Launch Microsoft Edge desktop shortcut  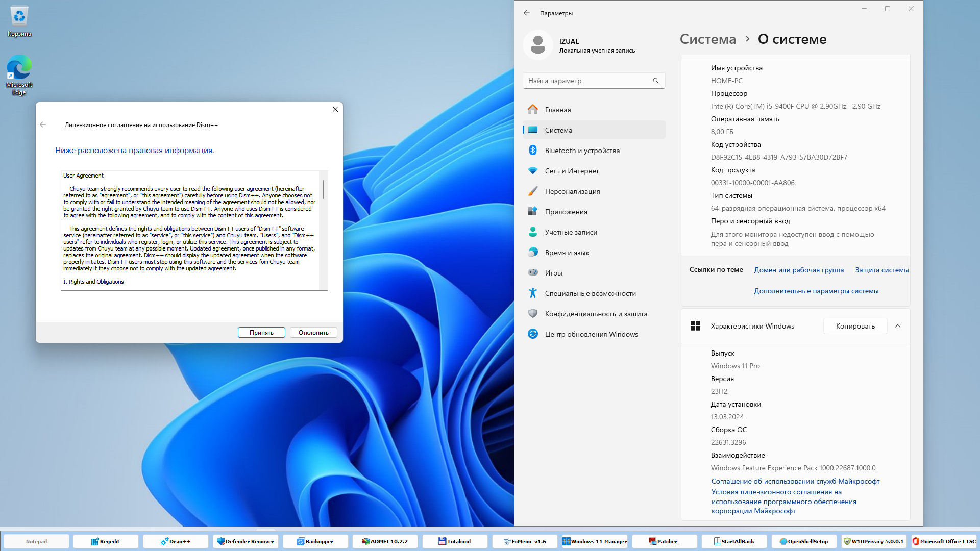coord(19,75)
